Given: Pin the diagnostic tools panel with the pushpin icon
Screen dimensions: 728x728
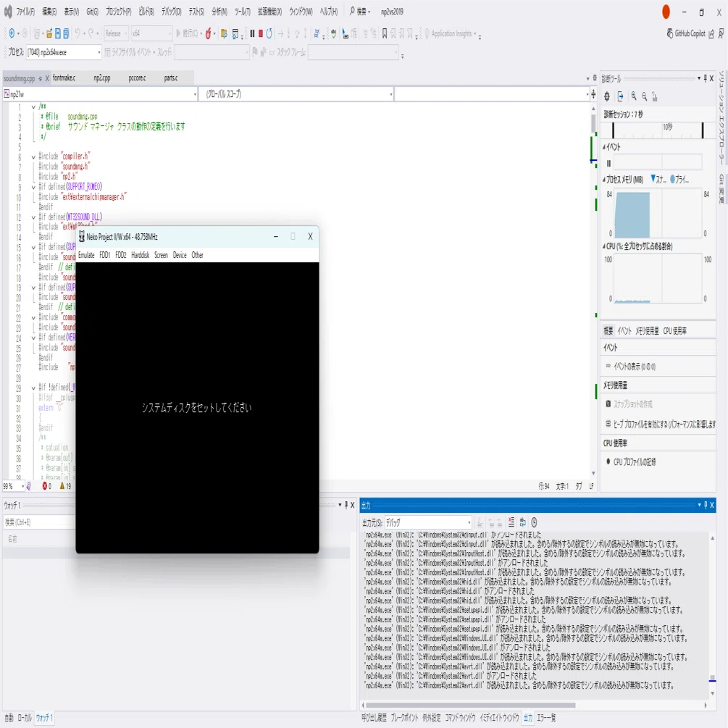Looking at the screenshot, I should pyautogui.click(x=706, y=78).
